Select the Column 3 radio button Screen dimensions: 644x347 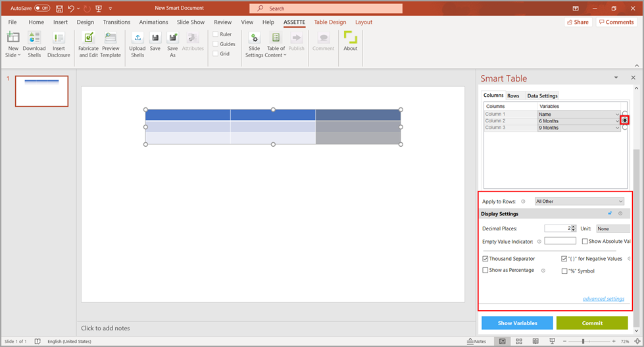[x=625, y=128]
